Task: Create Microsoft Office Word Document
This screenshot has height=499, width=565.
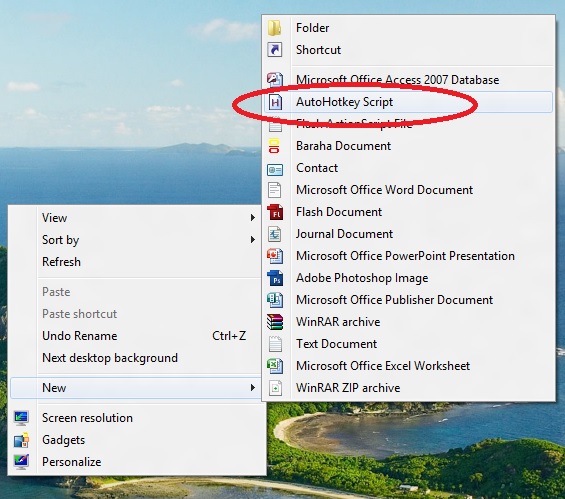Action: point(409,190)
